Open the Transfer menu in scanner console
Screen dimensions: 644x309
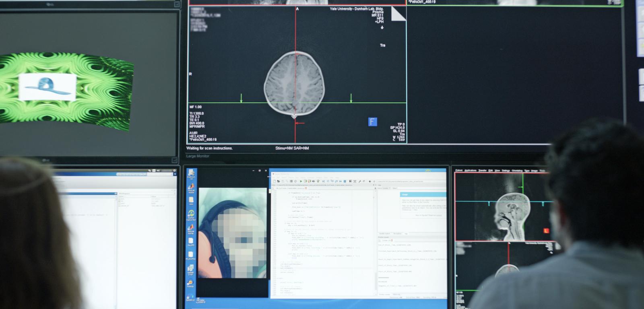tap(482, 171)
